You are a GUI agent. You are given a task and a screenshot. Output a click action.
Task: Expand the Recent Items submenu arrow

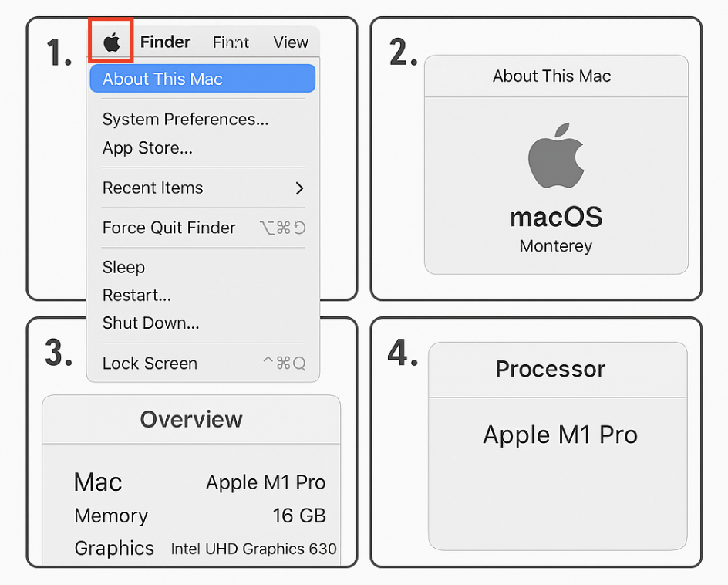pyautogui.click(x=299, y=188)
